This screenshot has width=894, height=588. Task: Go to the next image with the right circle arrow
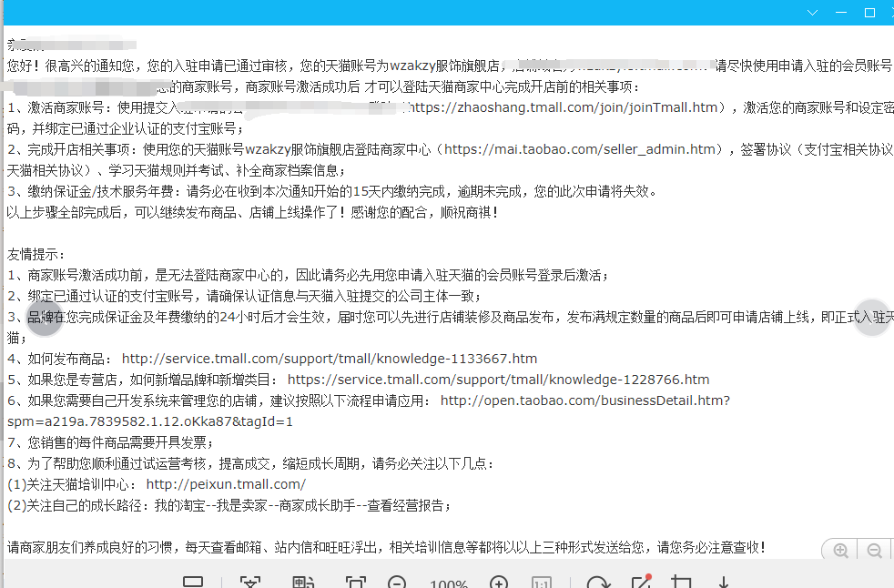(x=872, y=317)
